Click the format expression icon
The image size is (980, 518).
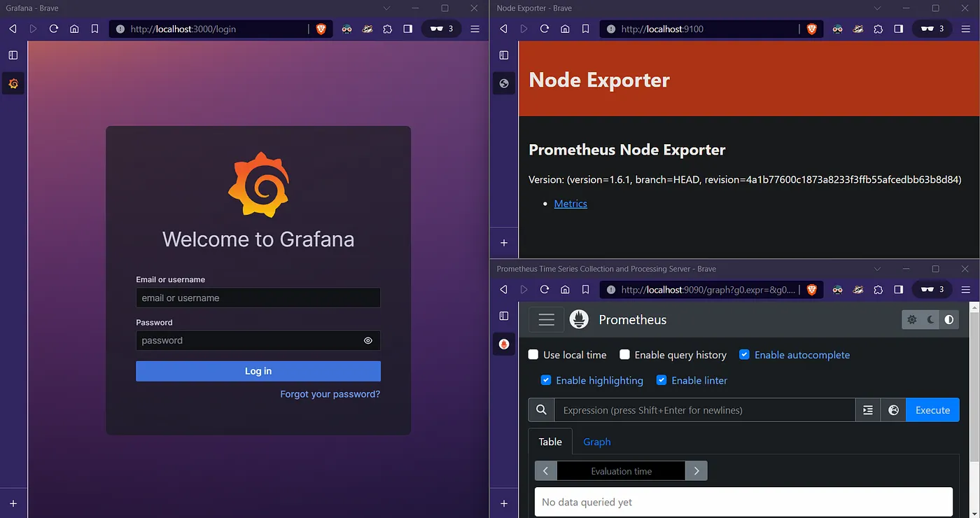868,410
